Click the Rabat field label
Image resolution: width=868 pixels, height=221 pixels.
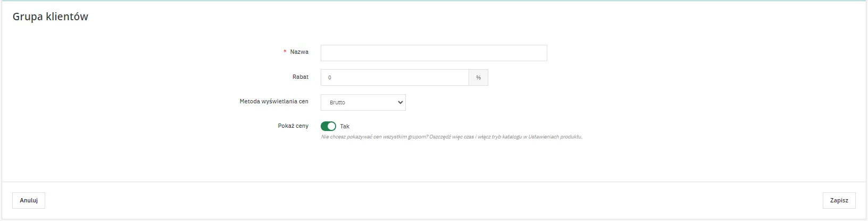[x=300, y=77]
